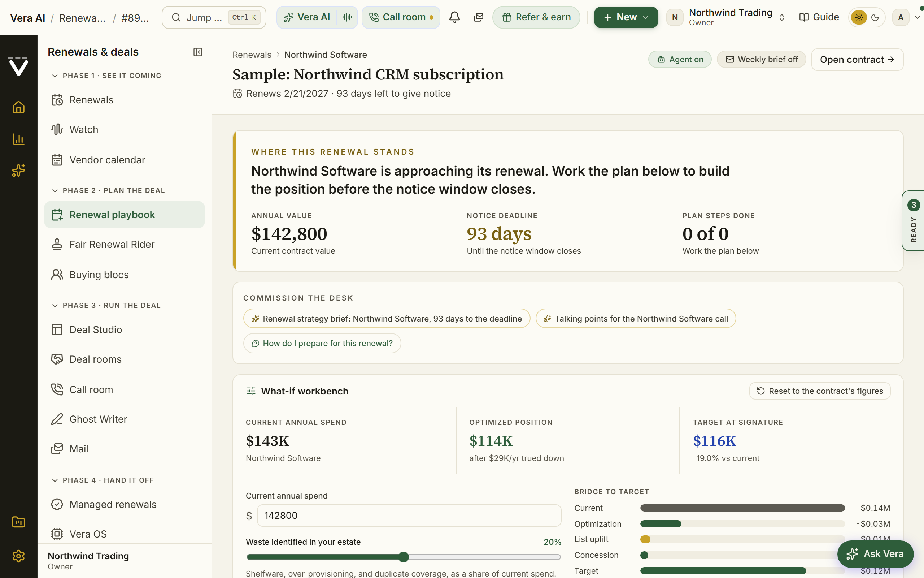
Task: Click the Current annual spend input field
Action: [x=409, y=516]
